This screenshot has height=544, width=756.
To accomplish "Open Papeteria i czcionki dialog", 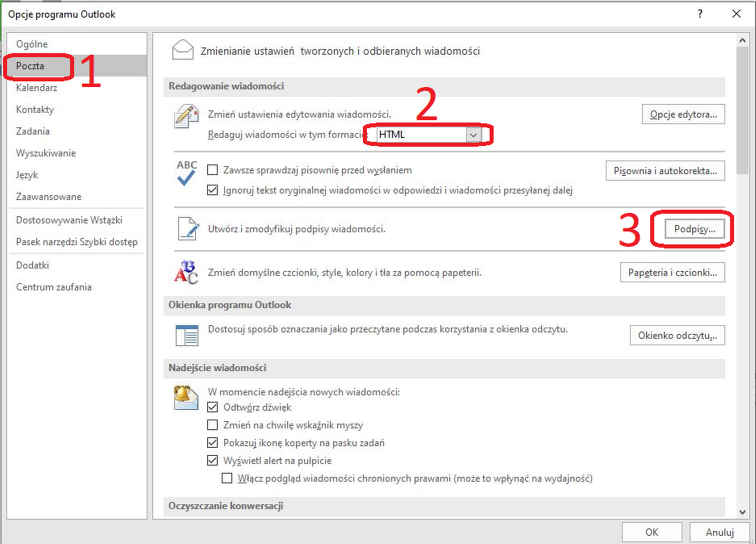I will pyautogui.click(x=672, y=272).
